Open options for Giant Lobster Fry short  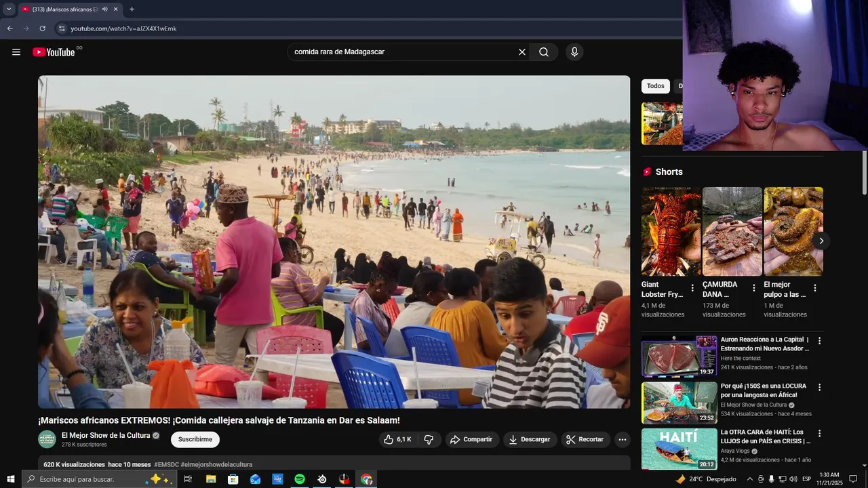(x=692, y=288)
